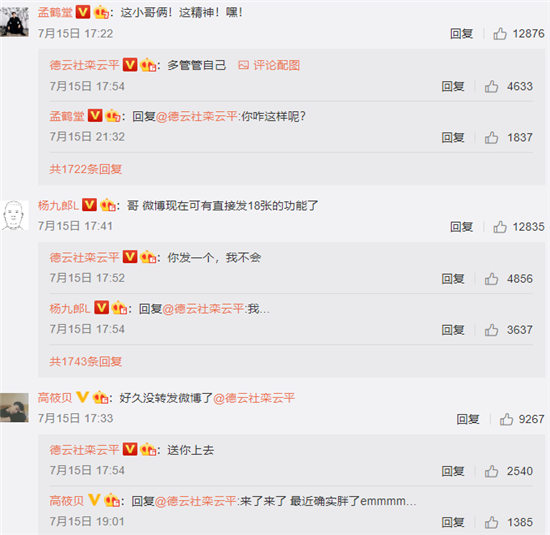Expand 共1743条回复 replies thread
The image size is (550, 535).
tap(86, 361)
